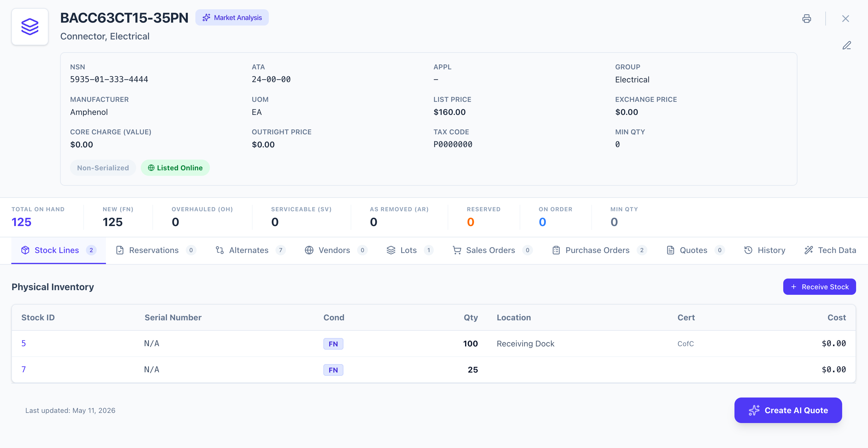The height and width of the screenshot is (448, 868).
Task: View the Quotes tab
Action: (696, 250)
